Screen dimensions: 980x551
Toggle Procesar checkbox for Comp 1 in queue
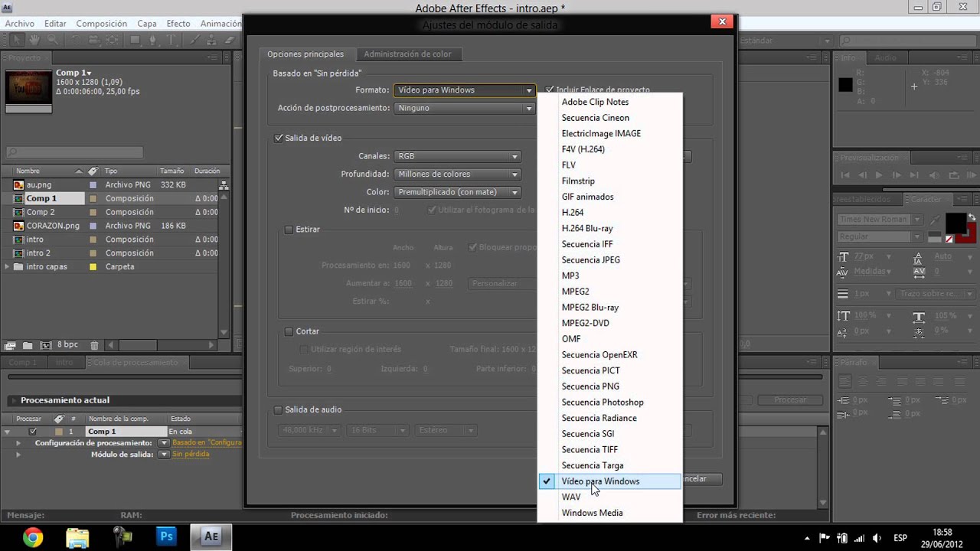click(33, 432)
